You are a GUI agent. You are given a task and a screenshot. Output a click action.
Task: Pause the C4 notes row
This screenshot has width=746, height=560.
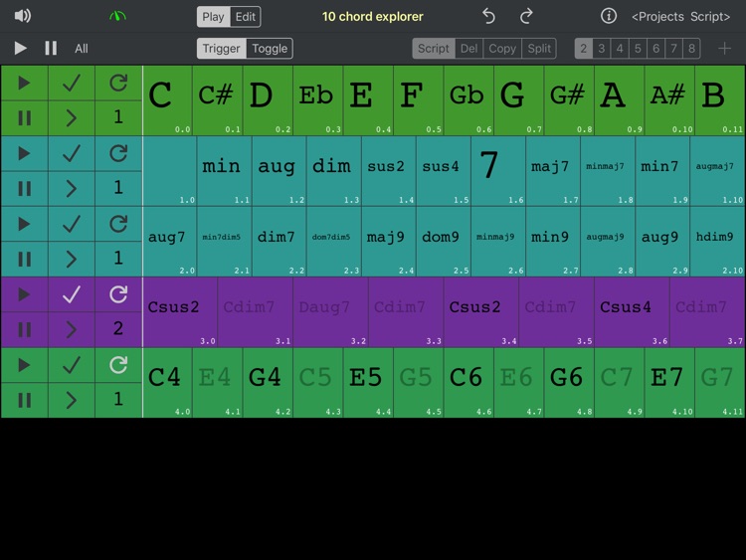[24, 400]
